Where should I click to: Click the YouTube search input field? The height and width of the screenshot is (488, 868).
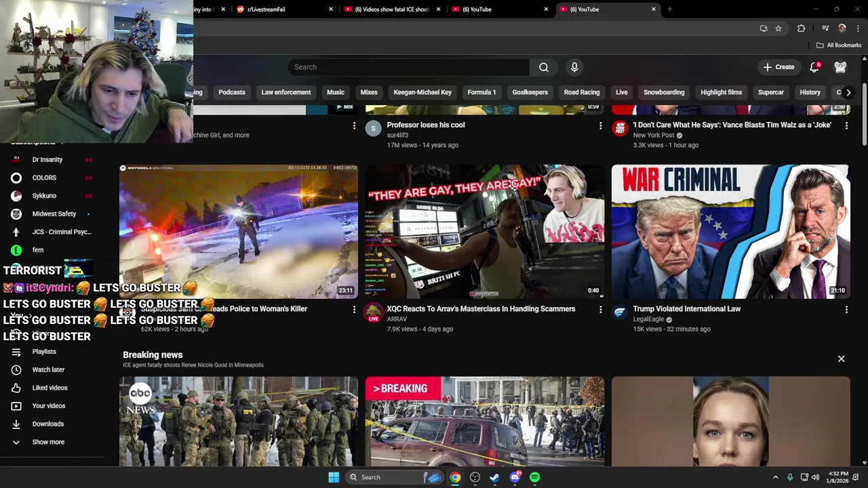pyautogui.click(x=409, y=67)
